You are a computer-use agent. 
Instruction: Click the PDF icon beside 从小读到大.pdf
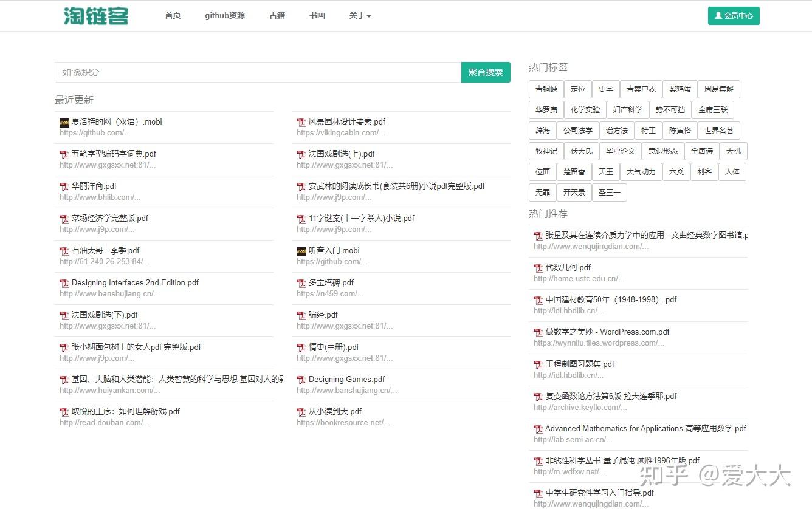click(x=301, y=412)
